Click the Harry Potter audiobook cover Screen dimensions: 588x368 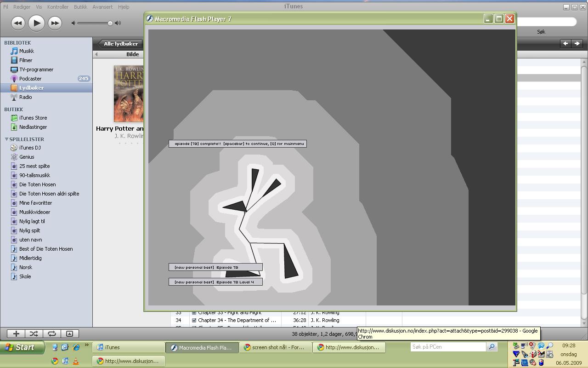pos(129,93)
